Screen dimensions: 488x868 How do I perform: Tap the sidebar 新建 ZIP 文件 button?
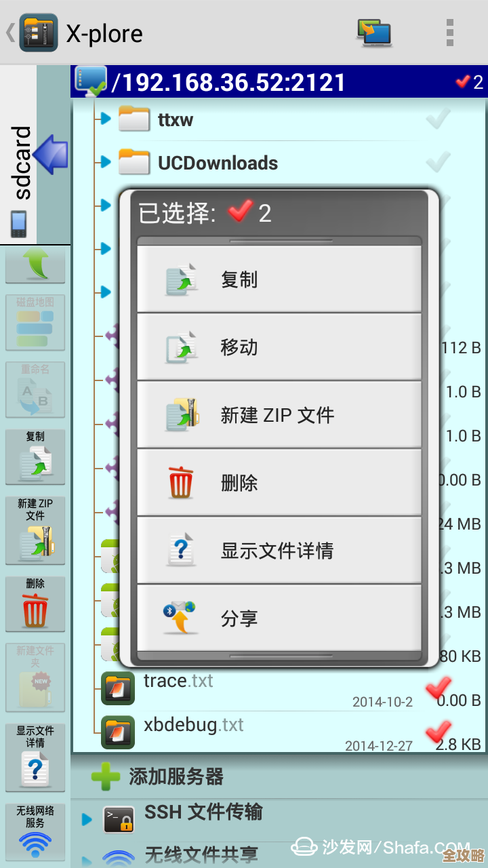[35, 530]
